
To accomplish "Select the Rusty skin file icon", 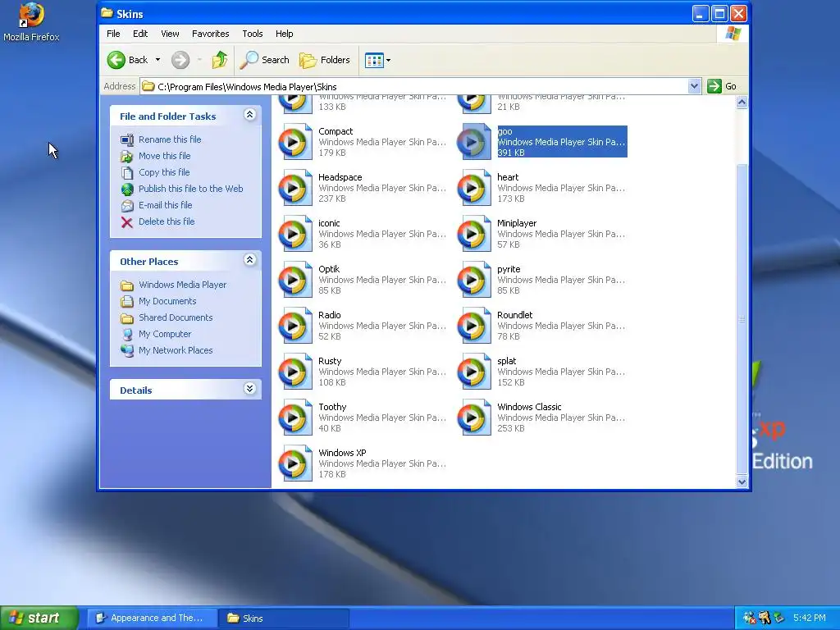I will (x=295, y=372).
